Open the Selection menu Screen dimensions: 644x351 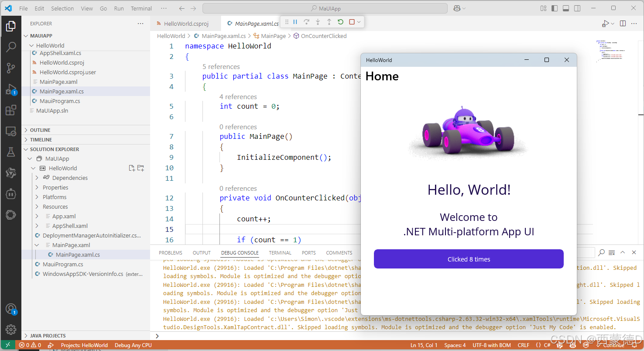coord(62,8)
